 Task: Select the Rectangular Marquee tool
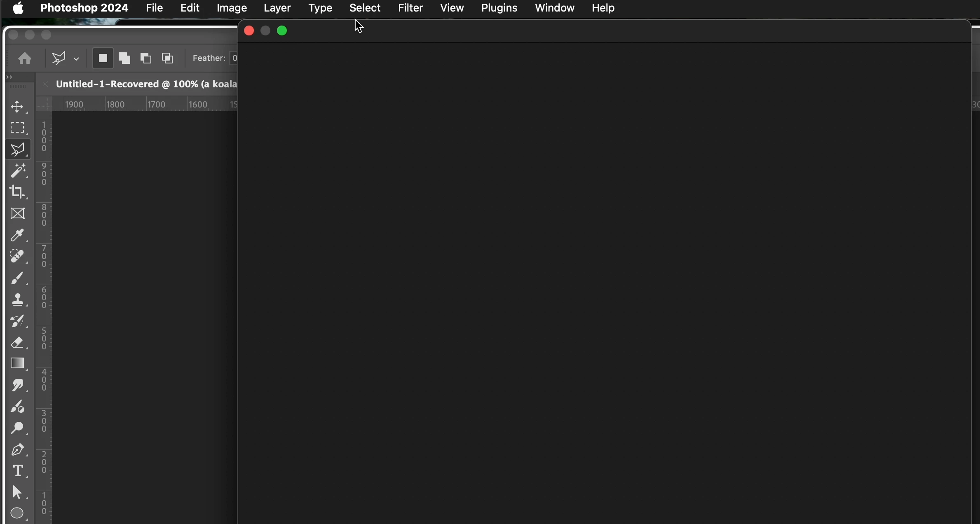tap(17, 128)
